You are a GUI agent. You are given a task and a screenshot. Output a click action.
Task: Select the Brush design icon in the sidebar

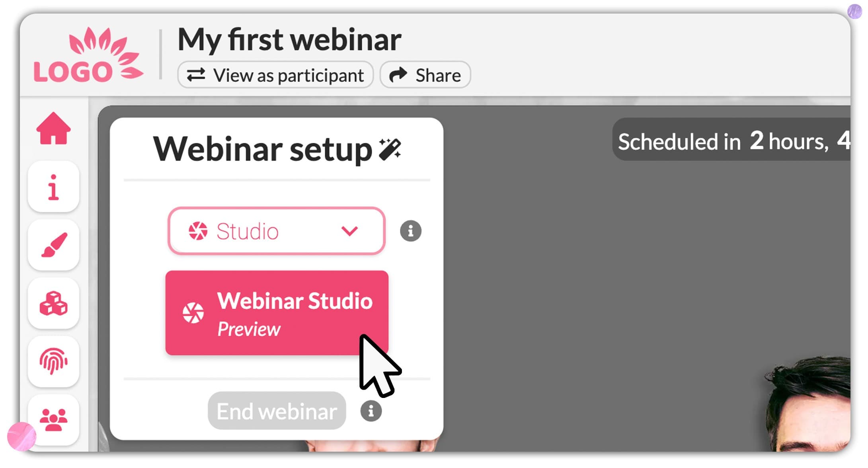53,245
